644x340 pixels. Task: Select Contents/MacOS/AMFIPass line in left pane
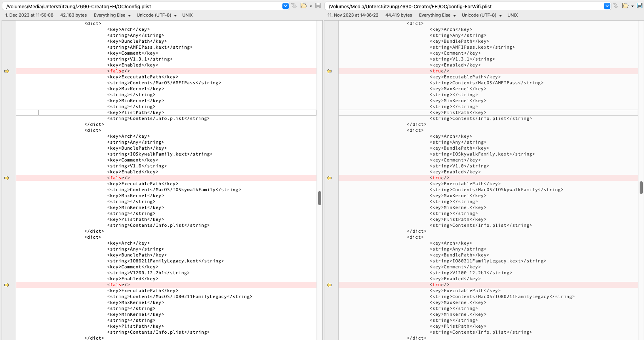click(164, 83)
